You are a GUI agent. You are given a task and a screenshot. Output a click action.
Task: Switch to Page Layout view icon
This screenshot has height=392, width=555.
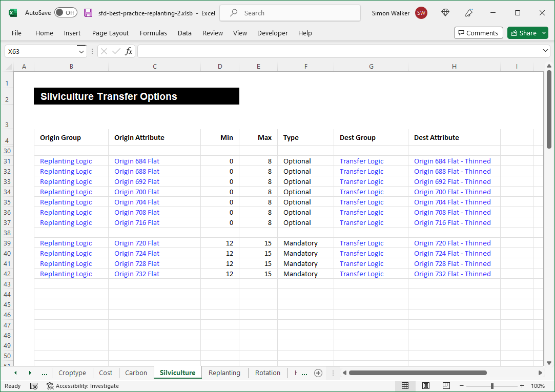pos(426,386)
